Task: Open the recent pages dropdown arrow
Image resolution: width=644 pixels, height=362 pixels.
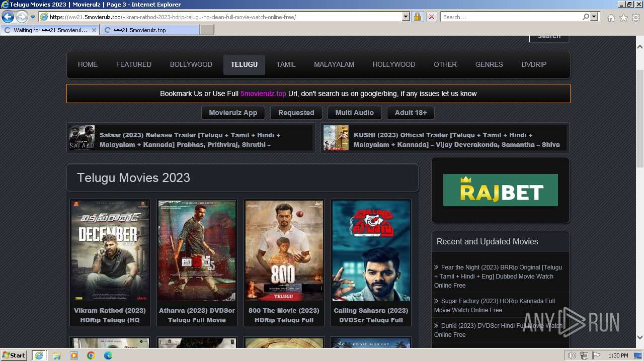Action: [33, 17]
